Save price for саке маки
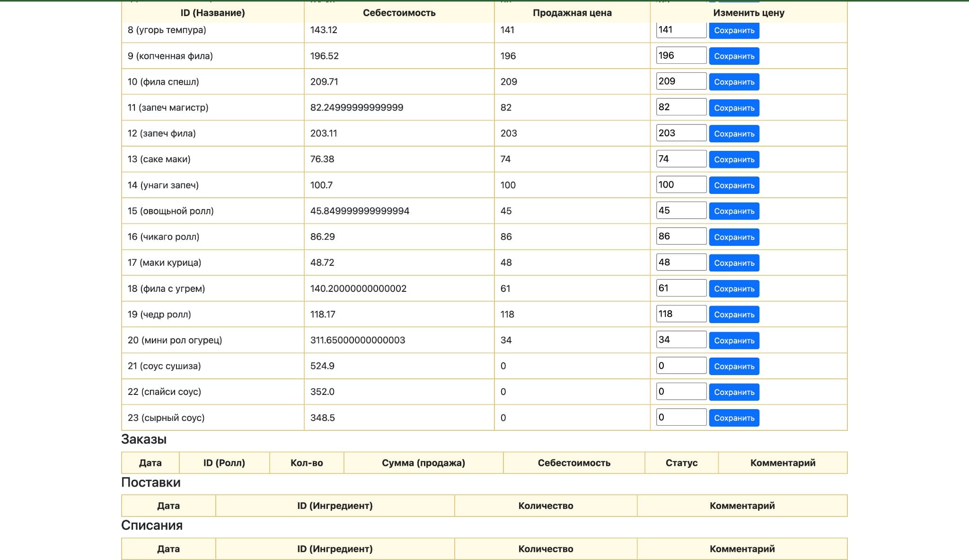Viewport: 969px width, 560px height. point(734,159)
